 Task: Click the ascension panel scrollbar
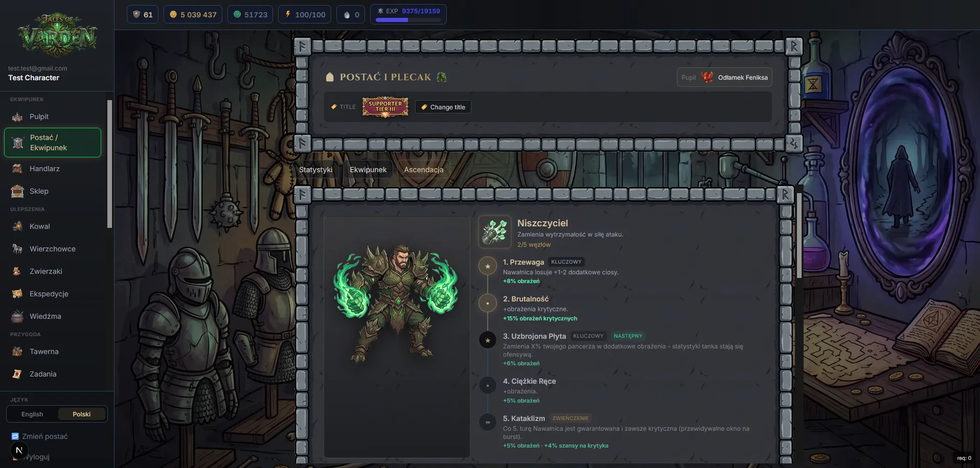799,235
